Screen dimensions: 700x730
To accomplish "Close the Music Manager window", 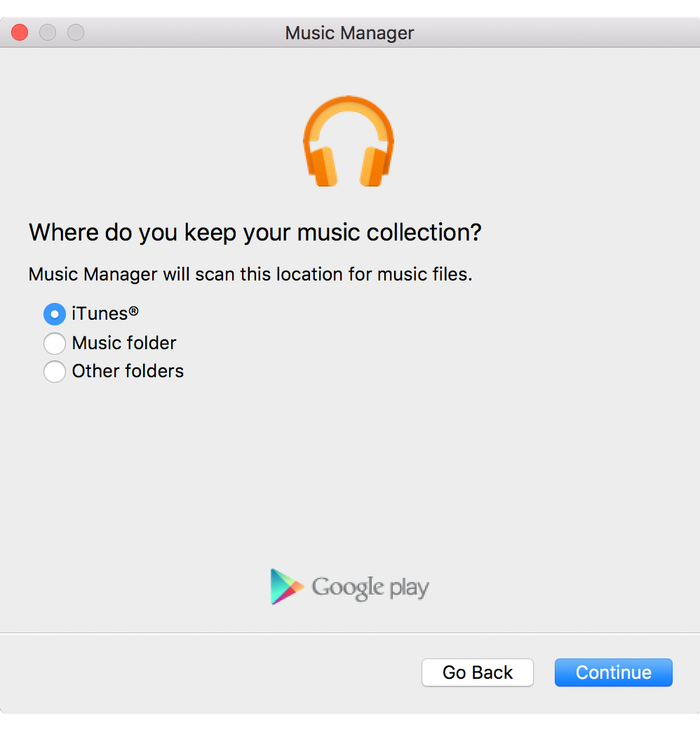I will click(20, 32).
